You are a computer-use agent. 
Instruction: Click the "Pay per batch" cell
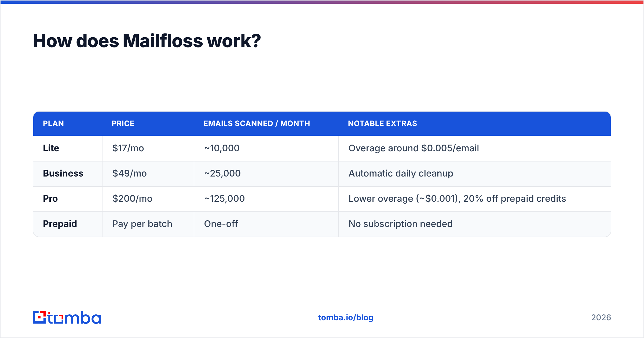click(148, 224)
